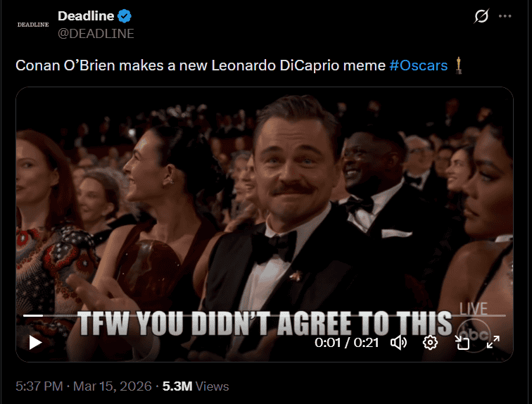Screen dimensions: 532x404
Task: Expand video to fullscreen
Action: point(493,343)
